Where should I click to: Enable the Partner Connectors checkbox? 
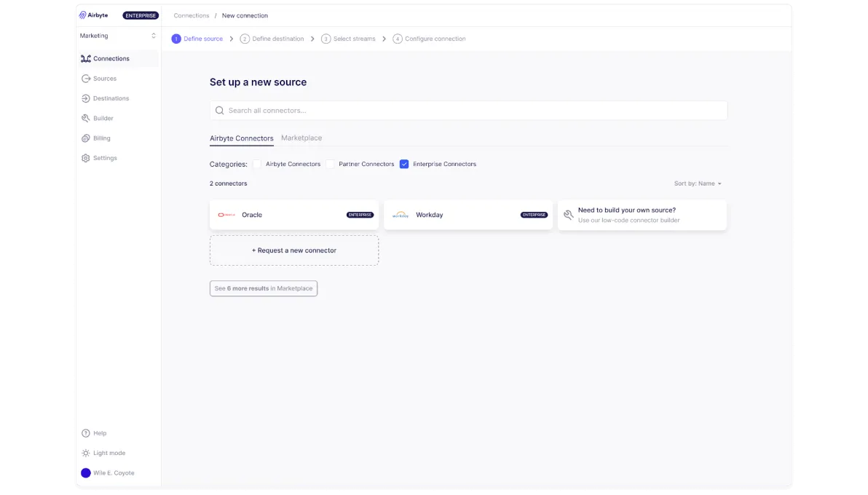point(330,165)
